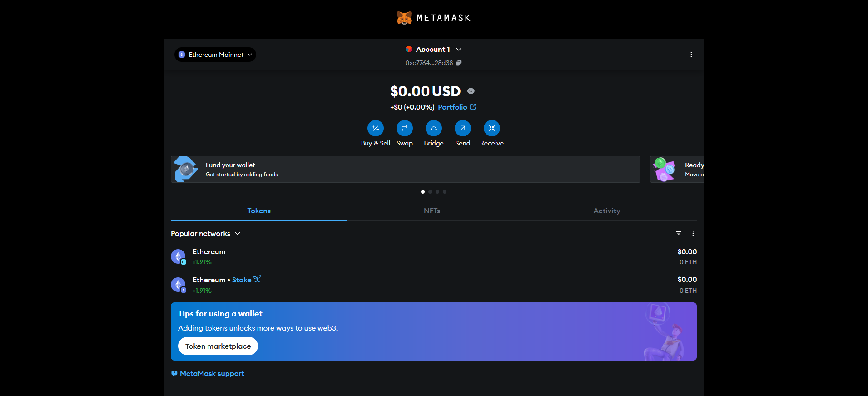
Task: Click the +$0 (+0.00%) change text
Action: 412,107
